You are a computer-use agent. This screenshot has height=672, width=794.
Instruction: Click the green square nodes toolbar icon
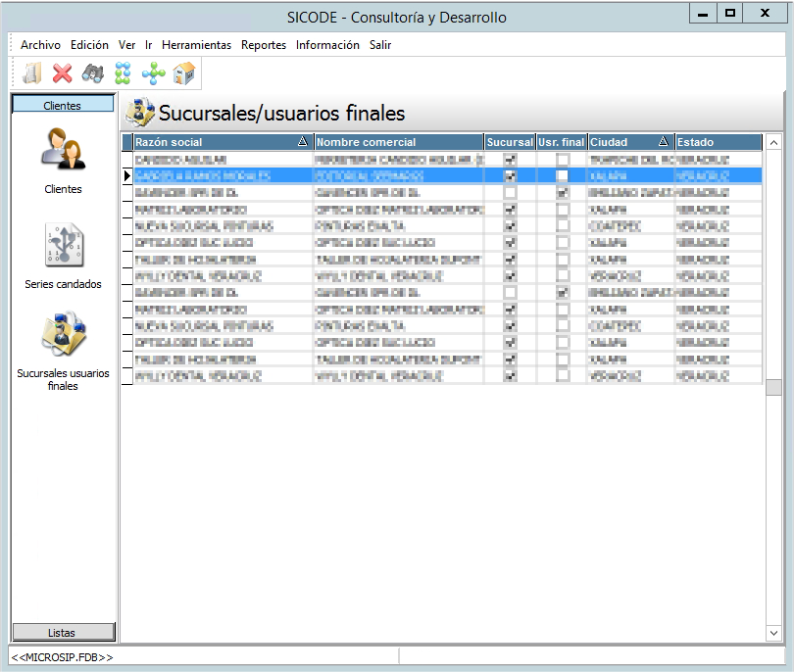[123, 72]
